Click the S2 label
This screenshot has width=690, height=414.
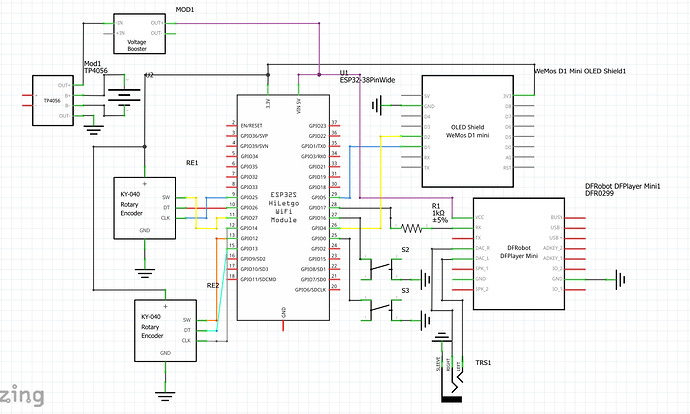coord(405,249)
